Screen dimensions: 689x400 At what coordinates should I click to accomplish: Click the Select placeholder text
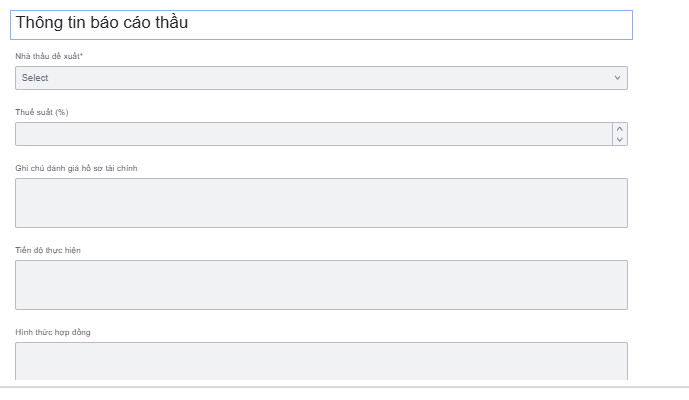coord(35,78)
